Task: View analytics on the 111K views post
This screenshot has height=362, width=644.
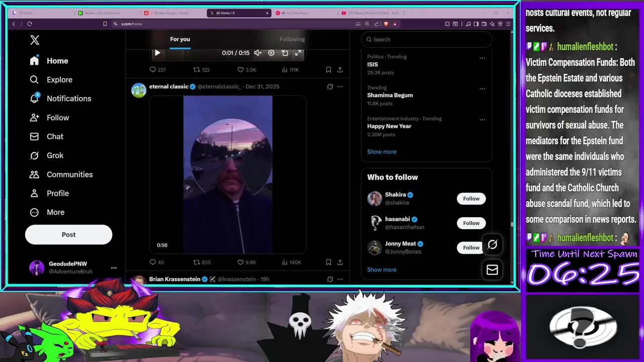Action: (290, 70)
